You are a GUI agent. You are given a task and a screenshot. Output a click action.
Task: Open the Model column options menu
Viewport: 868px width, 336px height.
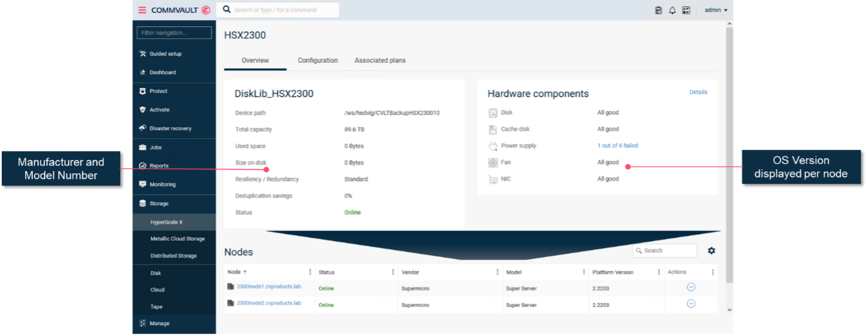(584, 272)
